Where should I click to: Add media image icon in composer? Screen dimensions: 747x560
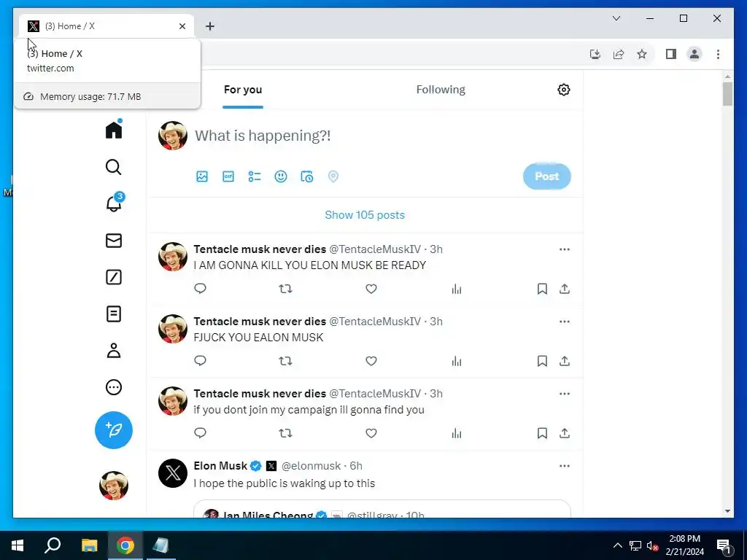[x=202, y=176]
